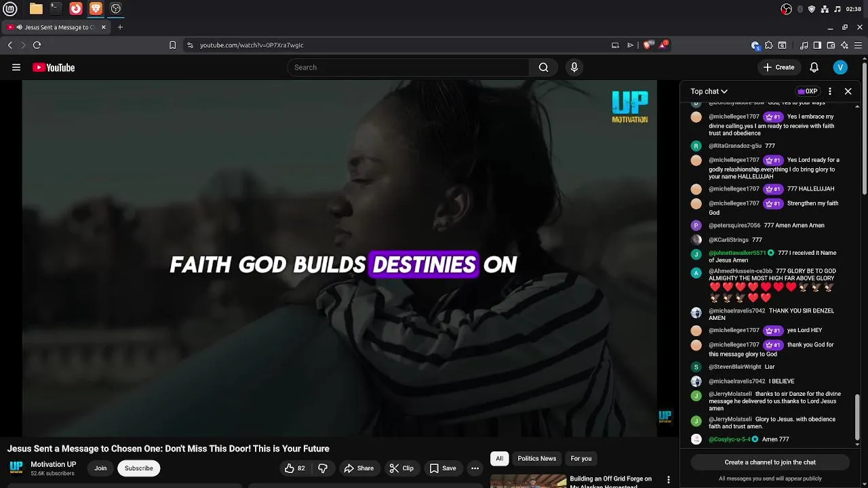868x488 pixels.
Task: Mute the tab using the audio icon
Action: pos(20,27)
